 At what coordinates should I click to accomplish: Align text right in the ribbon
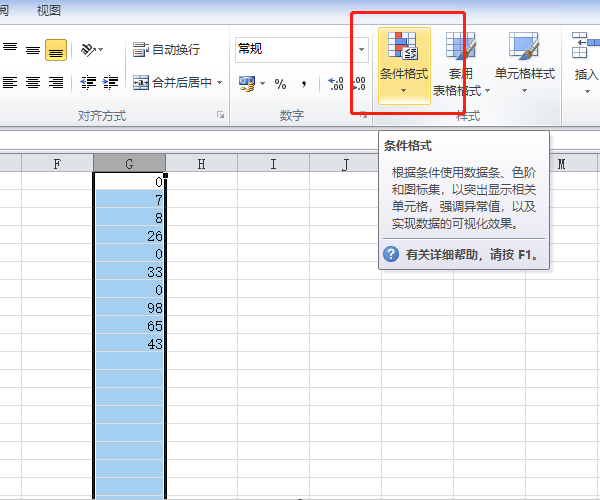[56, 82]
